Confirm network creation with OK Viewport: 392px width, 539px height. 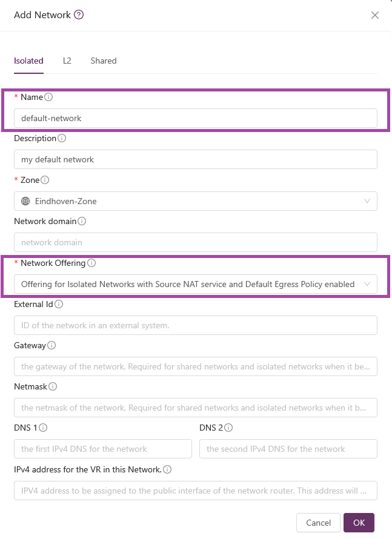359,522
